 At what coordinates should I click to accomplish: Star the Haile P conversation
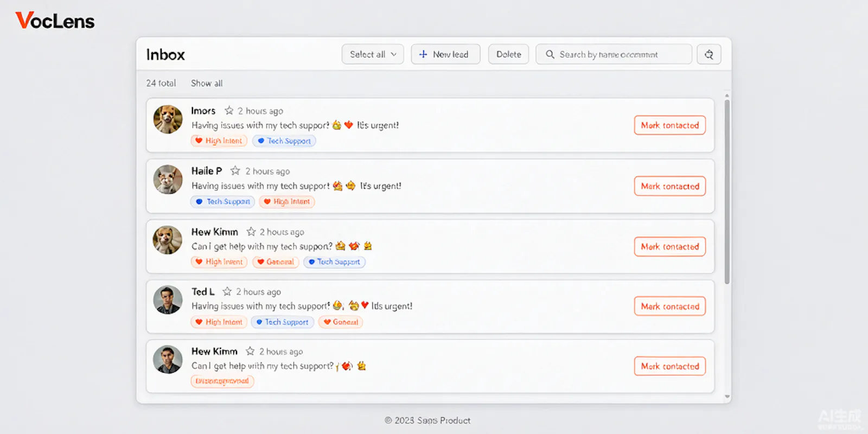pos(235,171)
